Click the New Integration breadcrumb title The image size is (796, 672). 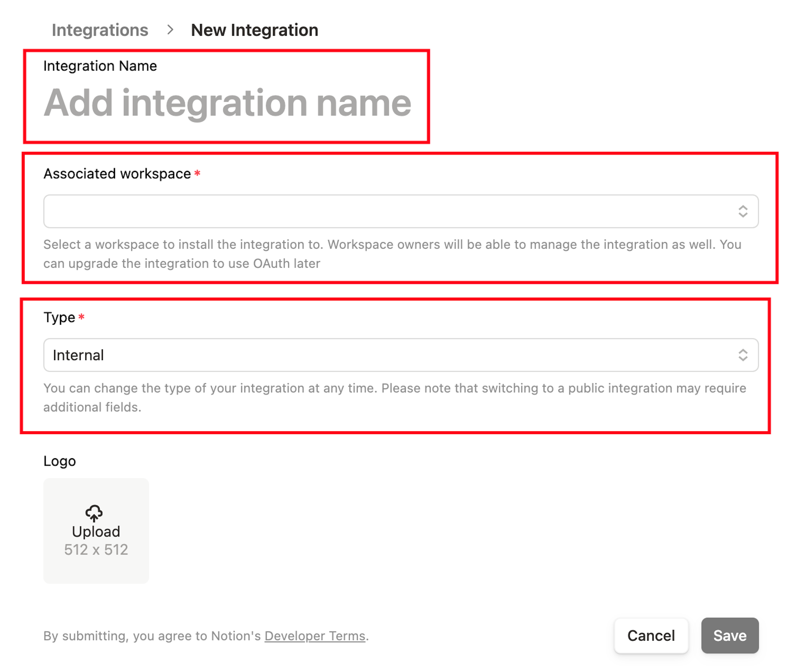point(254,30)
